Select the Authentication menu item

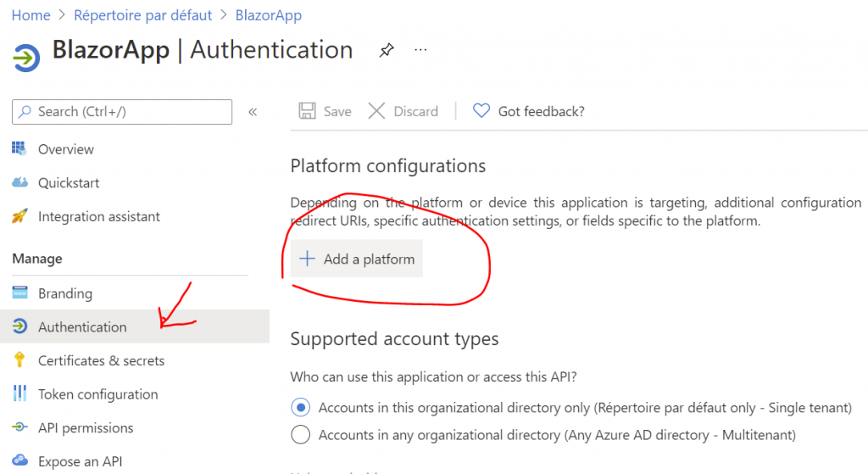tap(135, 326)
